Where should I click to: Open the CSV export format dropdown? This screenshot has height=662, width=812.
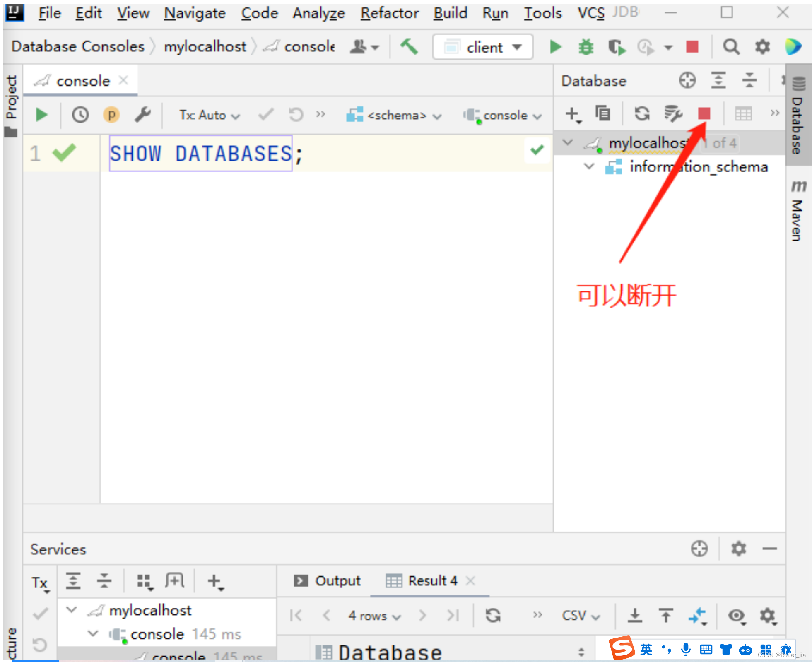pyautogui.click(x=581, y=616)
